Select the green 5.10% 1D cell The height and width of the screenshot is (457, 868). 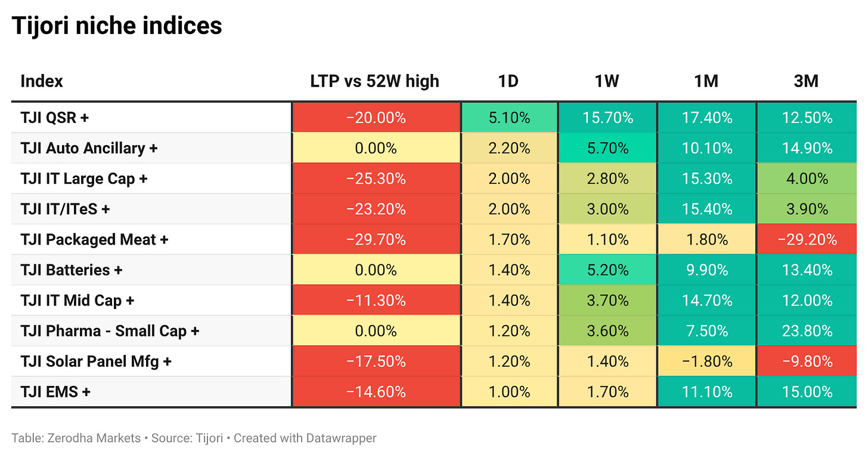[509, 118]
